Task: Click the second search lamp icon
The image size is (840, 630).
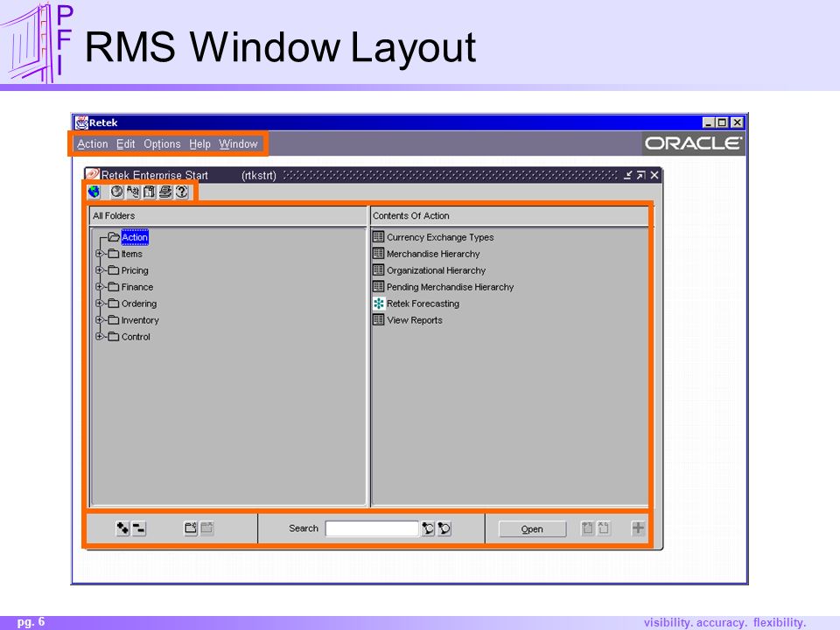Action: tap(444, 528)
